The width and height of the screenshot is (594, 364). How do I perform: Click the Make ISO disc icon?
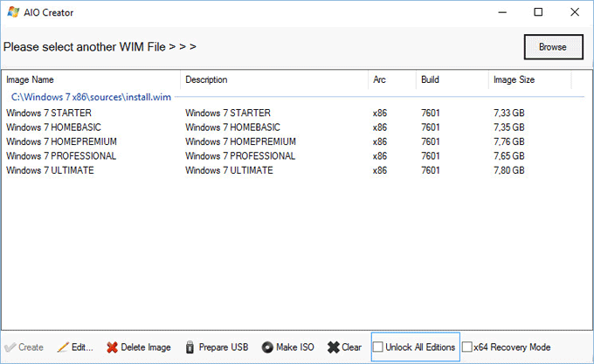(x=267, y=347)
